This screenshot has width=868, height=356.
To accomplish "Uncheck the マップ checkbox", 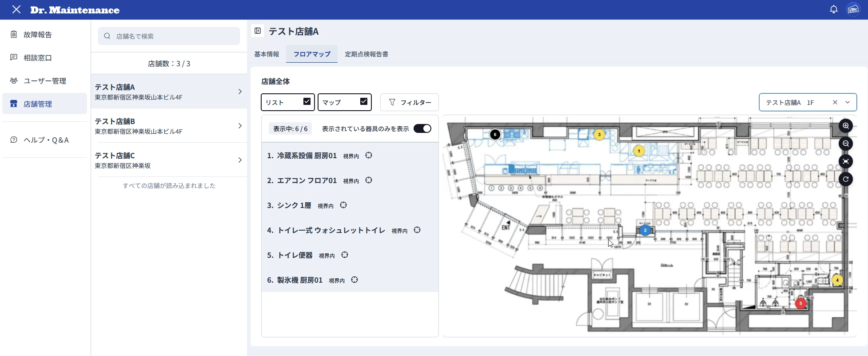I will coord(364,101).
